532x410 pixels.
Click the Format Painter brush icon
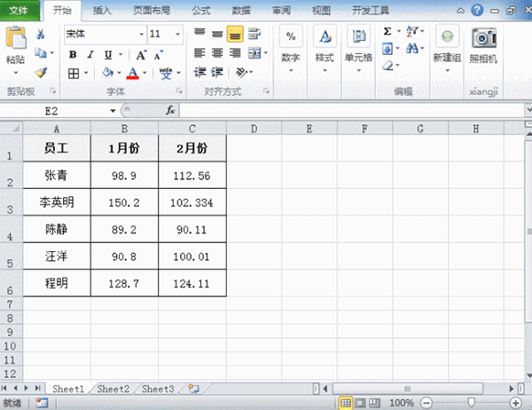[41, 73]
